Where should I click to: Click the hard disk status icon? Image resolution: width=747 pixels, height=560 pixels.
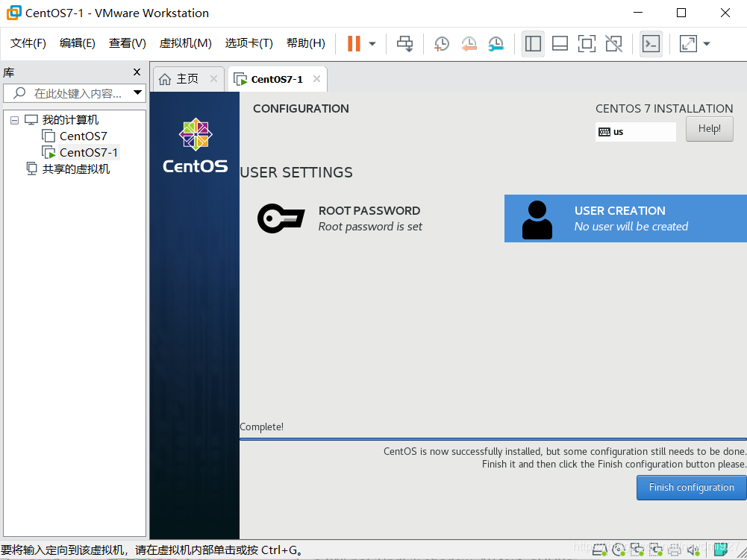click(599, 550)
